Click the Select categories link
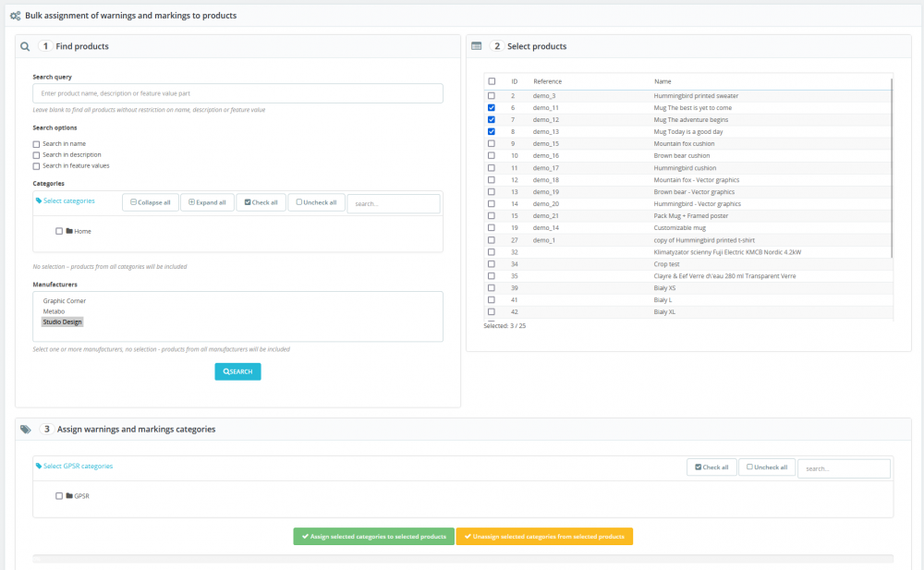This screenshot has width=924, height=570. coord(69,201)
